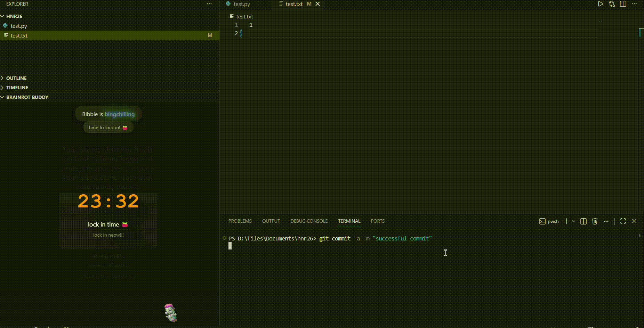The image size is (644, 328).
Task: Kill the terminal with trash icon
Action: [x=595, y=221]
